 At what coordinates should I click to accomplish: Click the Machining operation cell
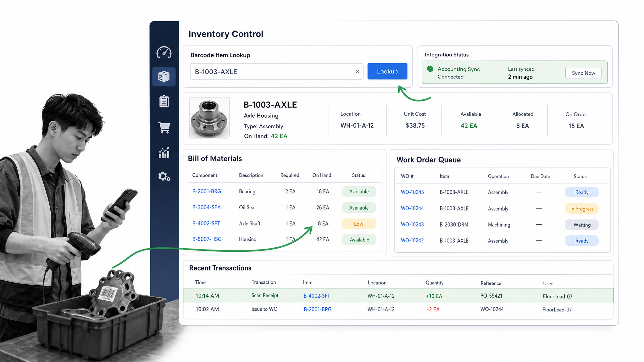499,225
